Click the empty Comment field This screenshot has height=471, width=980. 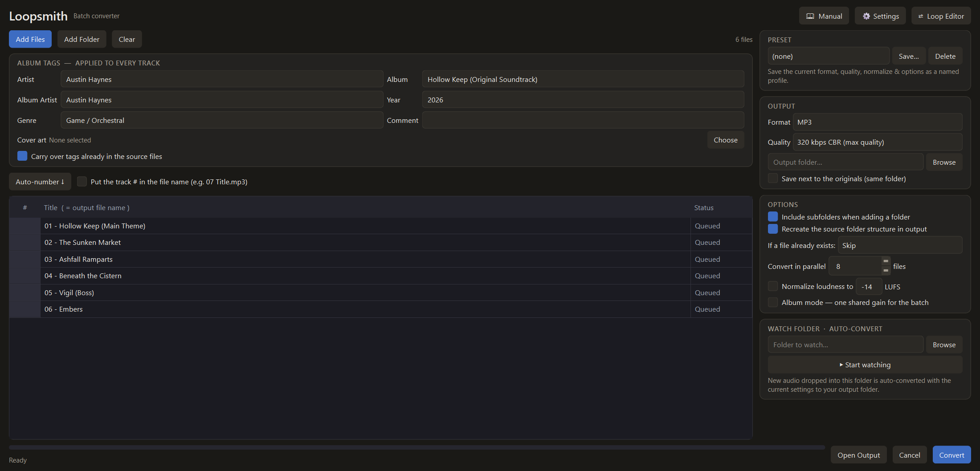(x=583, y=120)
